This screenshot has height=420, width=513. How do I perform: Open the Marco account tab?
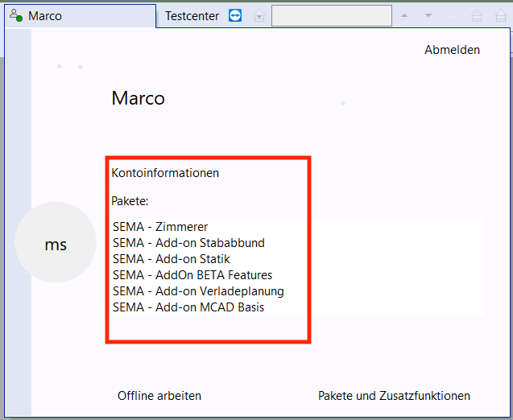point(81,15)
